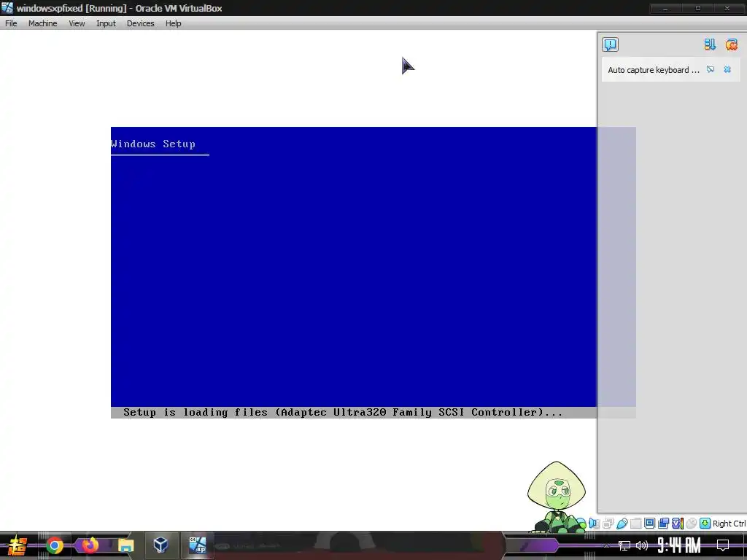Screen dimensions: 747x560
Task: Click the network adapters status bar indicator
Action: pyautogui.click(x=608, y=524)
